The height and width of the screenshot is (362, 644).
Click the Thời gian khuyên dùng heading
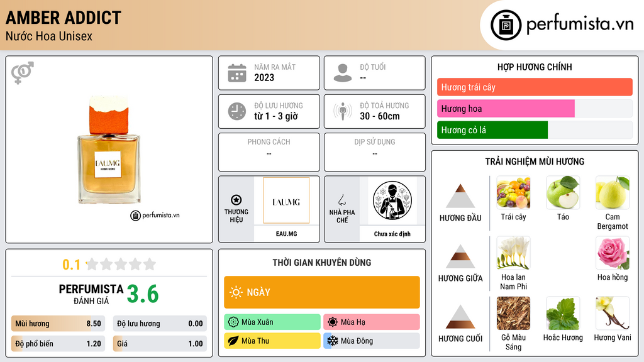click(x=322, y=262)
